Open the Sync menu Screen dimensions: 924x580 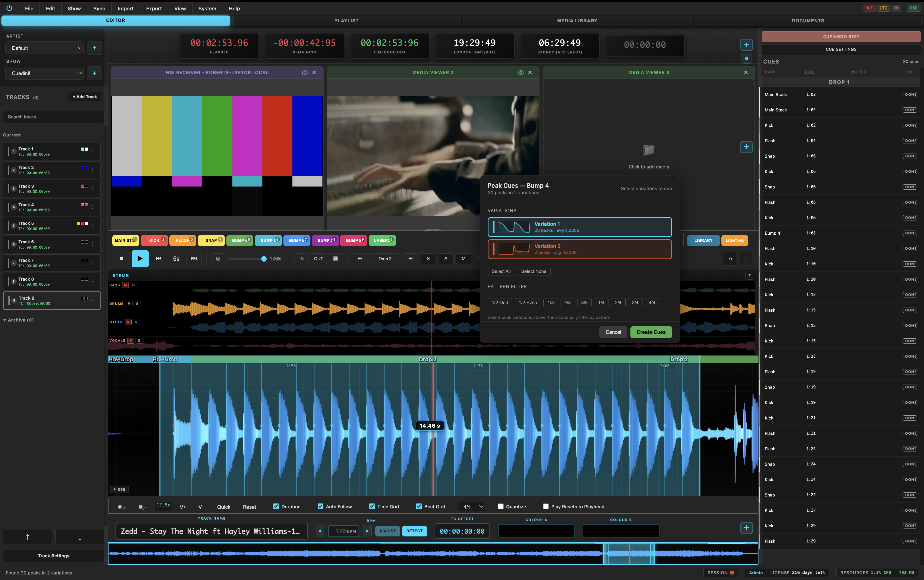[99, 8]
